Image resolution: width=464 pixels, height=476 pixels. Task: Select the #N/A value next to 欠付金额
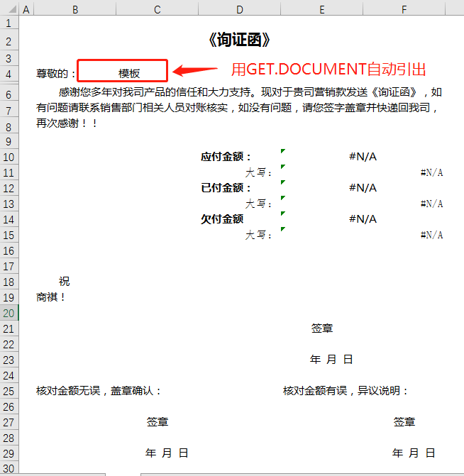pyautogui.click(x=363, y=219)
